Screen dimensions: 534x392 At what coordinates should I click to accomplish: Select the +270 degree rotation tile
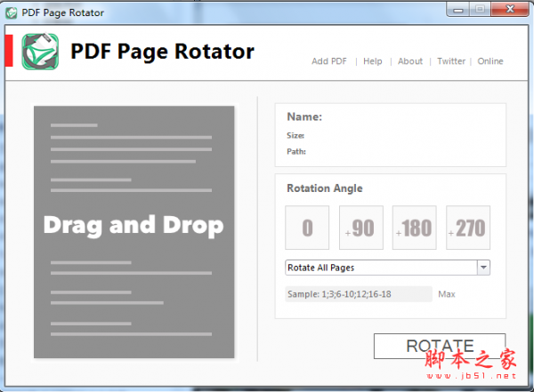click(x=468, y=228)
